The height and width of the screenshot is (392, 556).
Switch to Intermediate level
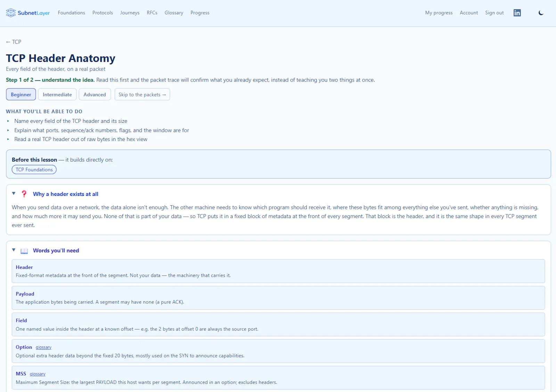tap(57, 94)
